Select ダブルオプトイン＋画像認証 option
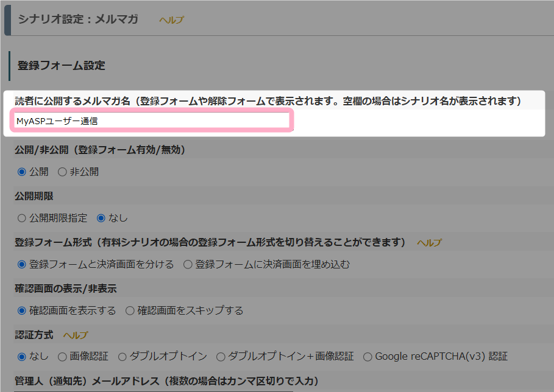Screen dimensions: 554x392 click(x=221, y=357)
